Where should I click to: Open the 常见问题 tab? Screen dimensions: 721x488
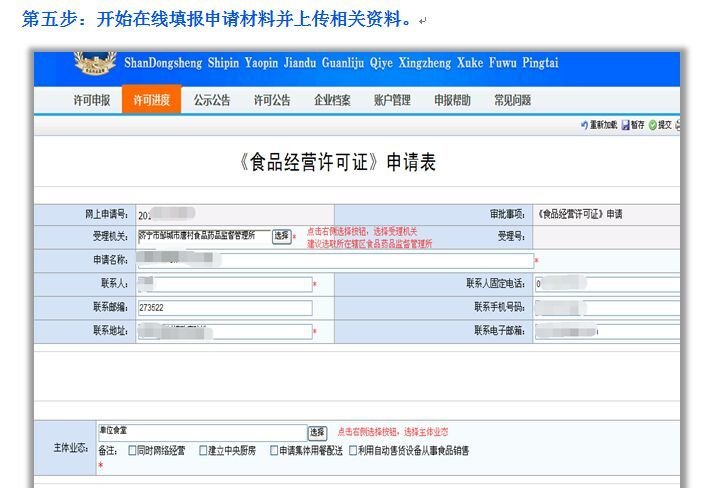click(x=513, y=100)
